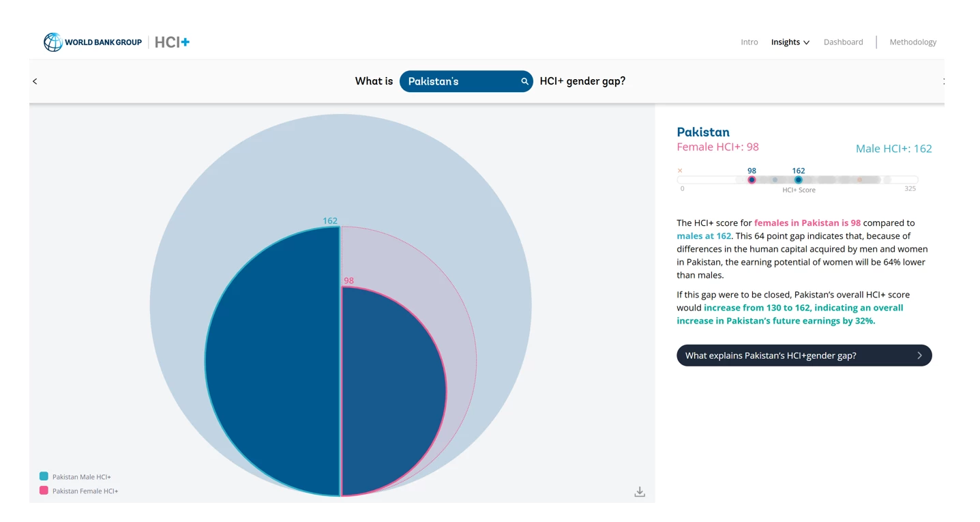Click the orange X above score bar

tap(680, 171)
